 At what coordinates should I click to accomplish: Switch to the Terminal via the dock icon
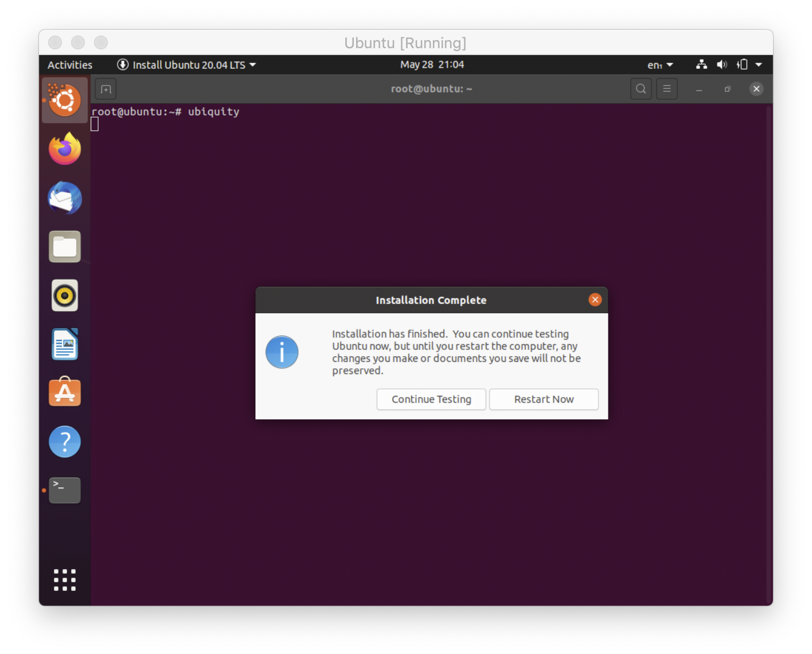pyautogui.click(x=65, y=490)
